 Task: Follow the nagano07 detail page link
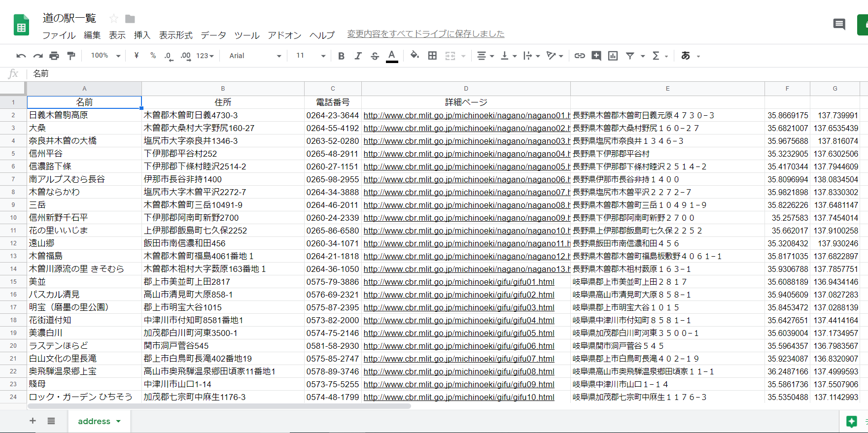click(x=467, y=192)
